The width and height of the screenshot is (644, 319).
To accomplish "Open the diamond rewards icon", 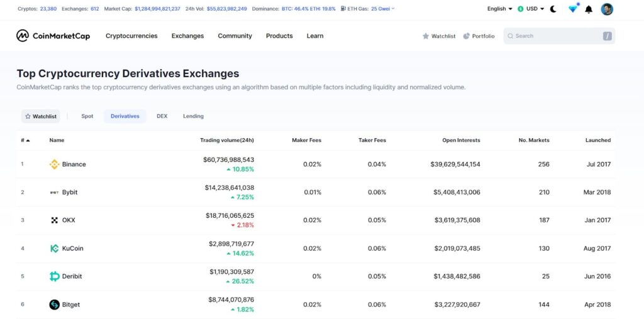I will (x=573, y=8).
